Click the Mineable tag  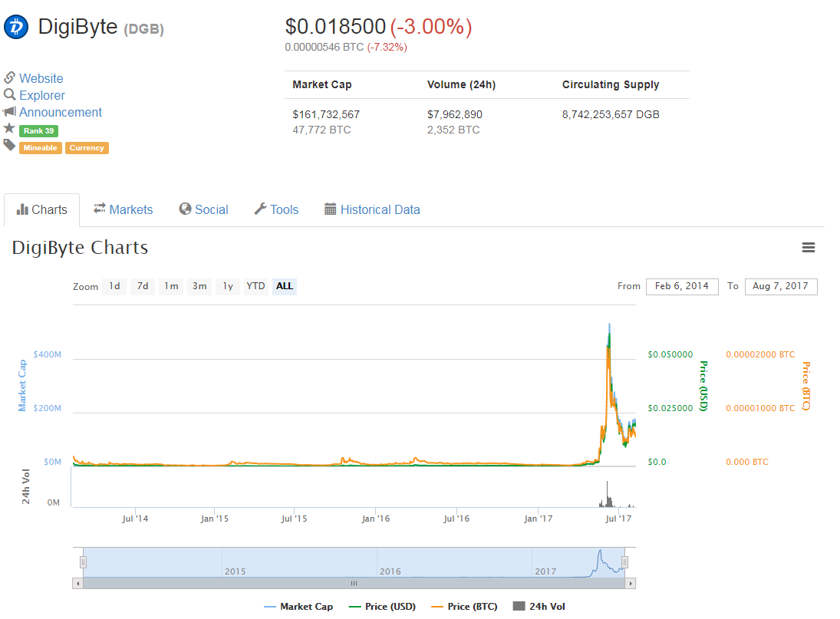[x=40, y=148]
